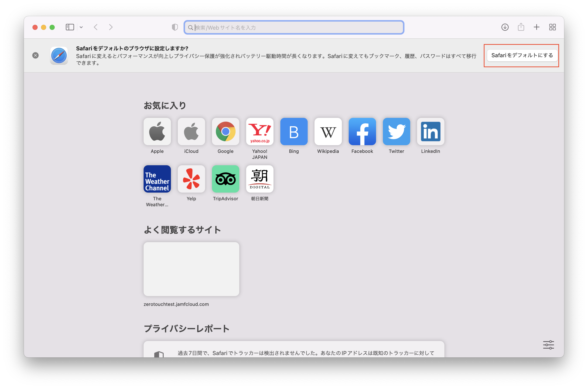
Task: Open a new tab with plus icon
Action: tap(536, 27)
